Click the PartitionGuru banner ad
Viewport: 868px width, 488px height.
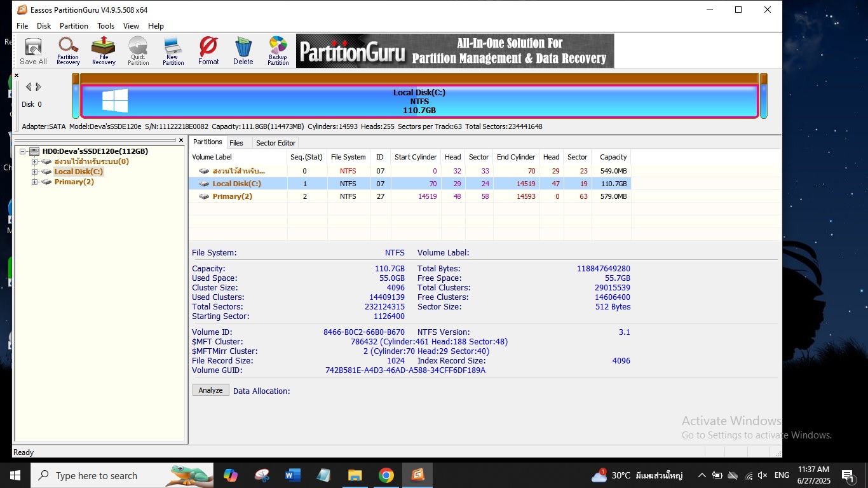pyautogui.click(x=455, y=51)
